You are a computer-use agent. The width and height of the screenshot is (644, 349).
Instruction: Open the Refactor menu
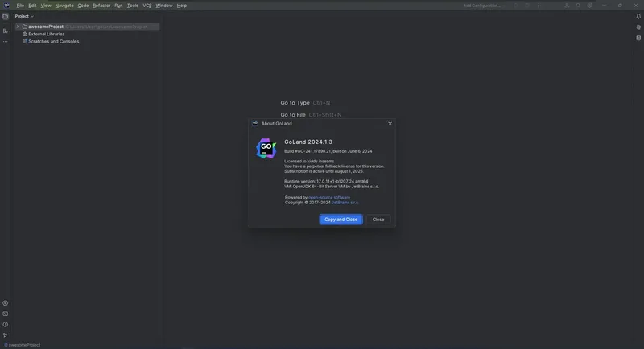pos(101,6)
